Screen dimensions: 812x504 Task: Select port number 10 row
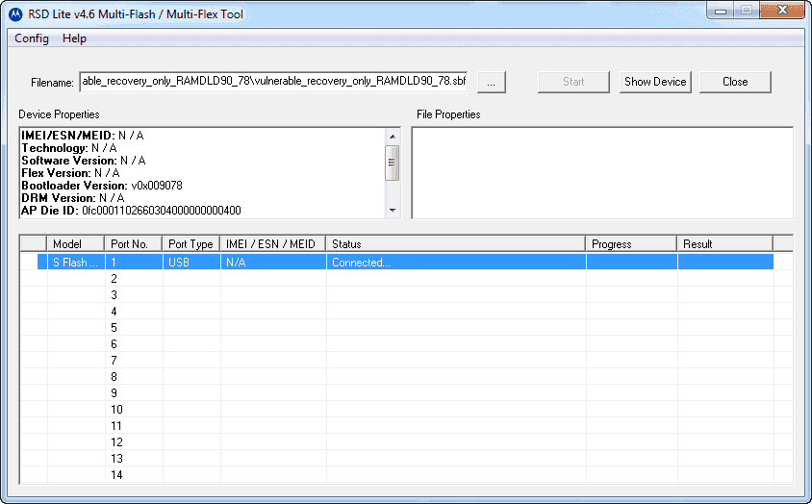coord(405,409)
